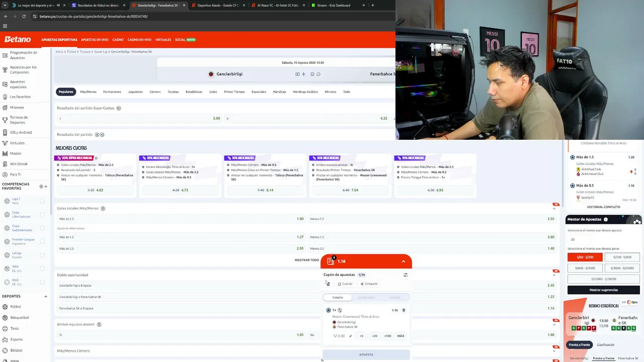Select the Combinadas betslip tab
644x362 pixels.
pos(366,298)
